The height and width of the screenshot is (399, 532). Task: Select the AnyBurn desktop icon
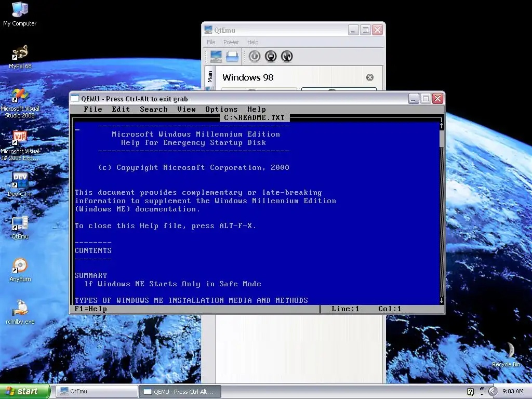20,270
